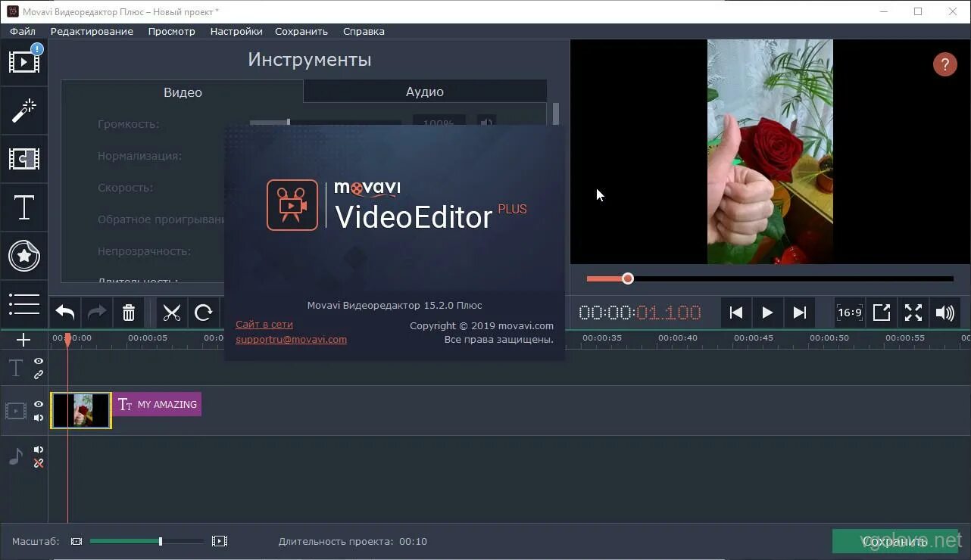Select the rose video clip on timeline
Image resolution: width=971 pixels, height=560 pixels.
click(81, 410)
